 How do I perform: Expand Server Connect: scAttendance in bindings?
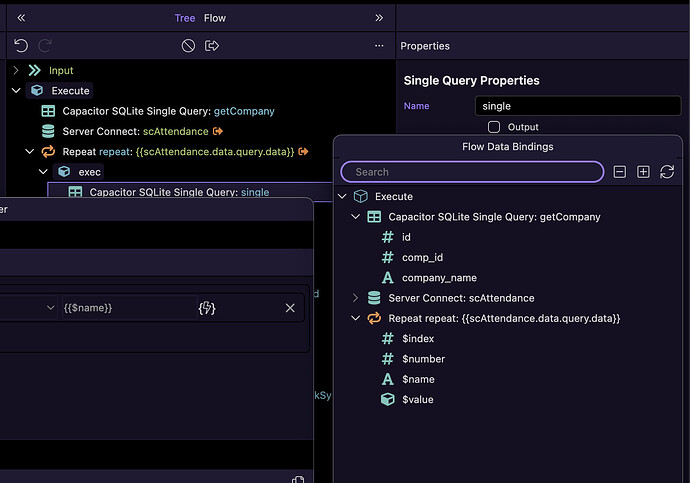355,298
